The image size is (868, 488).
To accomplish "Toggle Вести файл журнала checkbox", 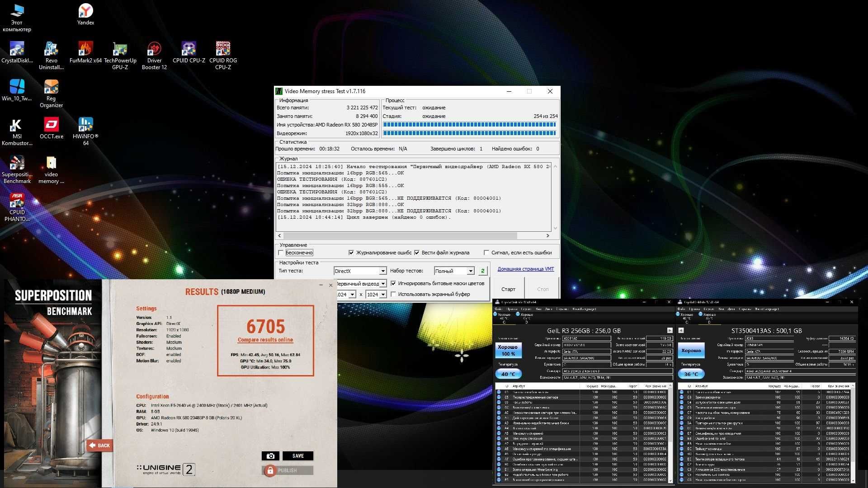I will click(x=417, y=253).
